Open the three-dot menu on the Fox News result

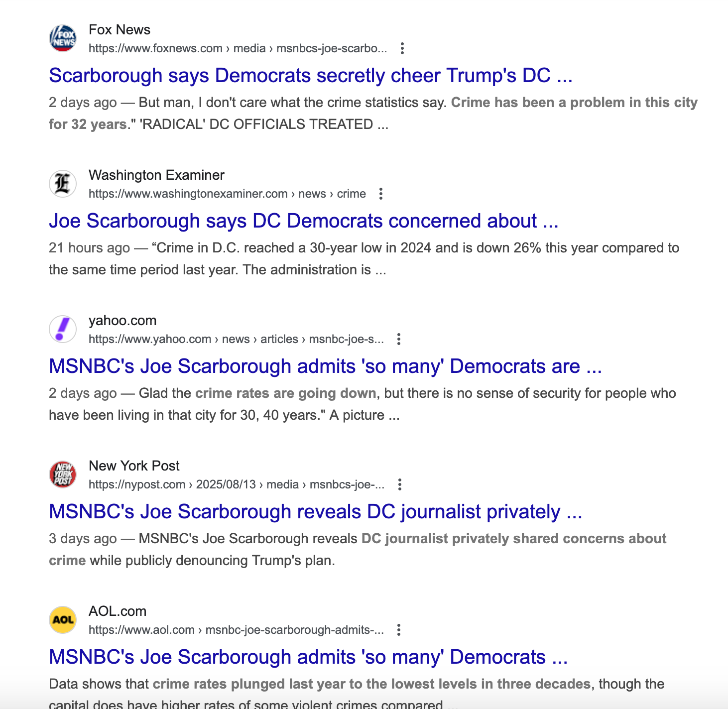403,48
